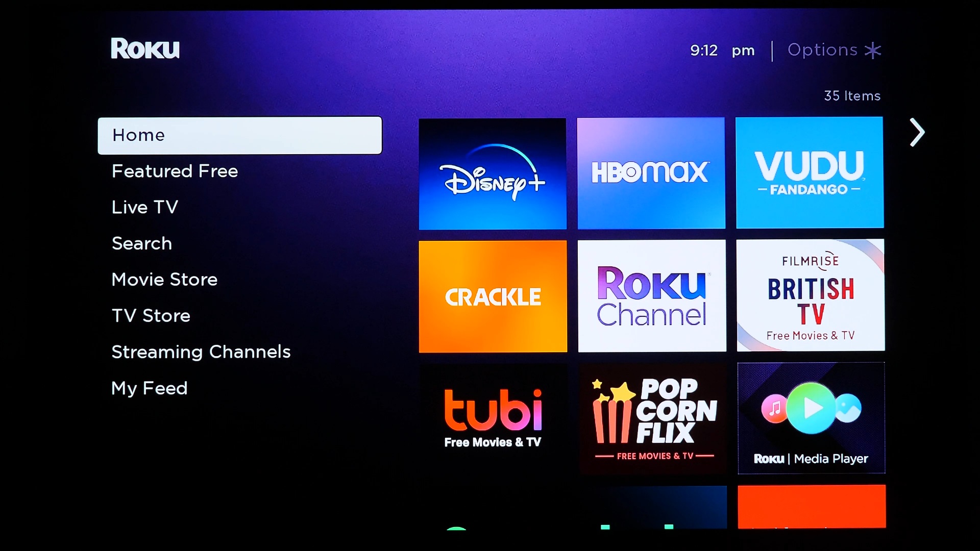View My Feed content section
This screenshot has height=551, width=980.
[x=150, y=388]
